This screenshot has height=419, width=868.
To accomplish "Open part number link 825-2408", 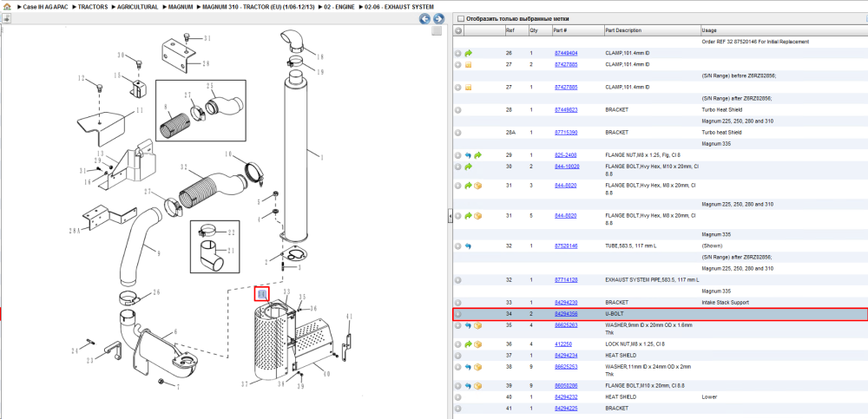I will click(x=565, y=155).
